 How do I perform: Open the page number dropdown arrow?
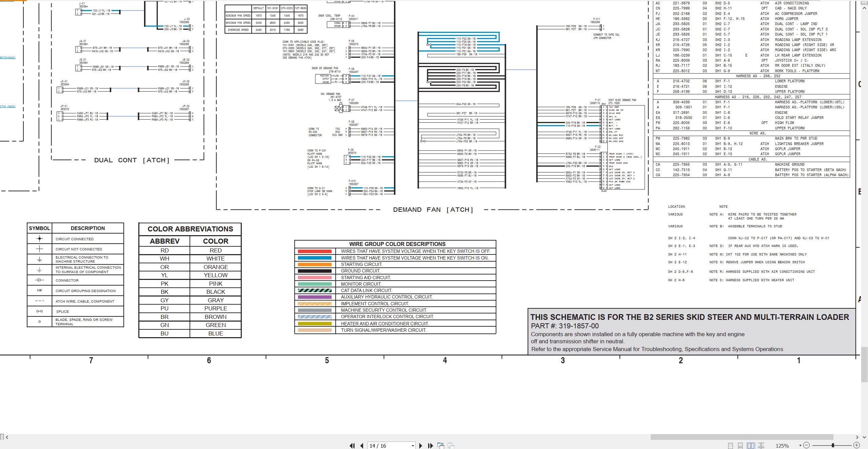[413, 446]
